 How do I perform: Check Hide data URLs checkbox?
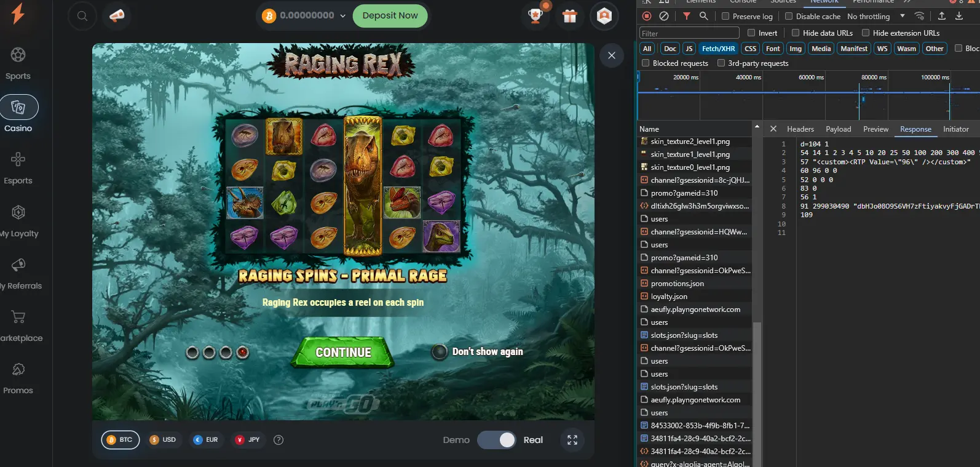796,33
